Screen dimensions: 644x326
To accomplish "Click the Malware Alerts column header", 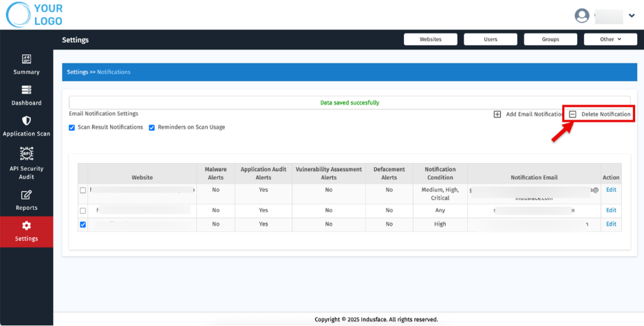I will [215, 173].
